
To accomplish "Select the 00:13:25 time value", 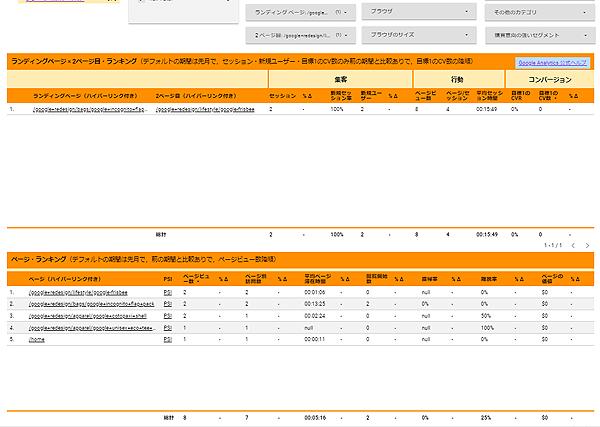I will pyautogui.click(x=315, y=304).
